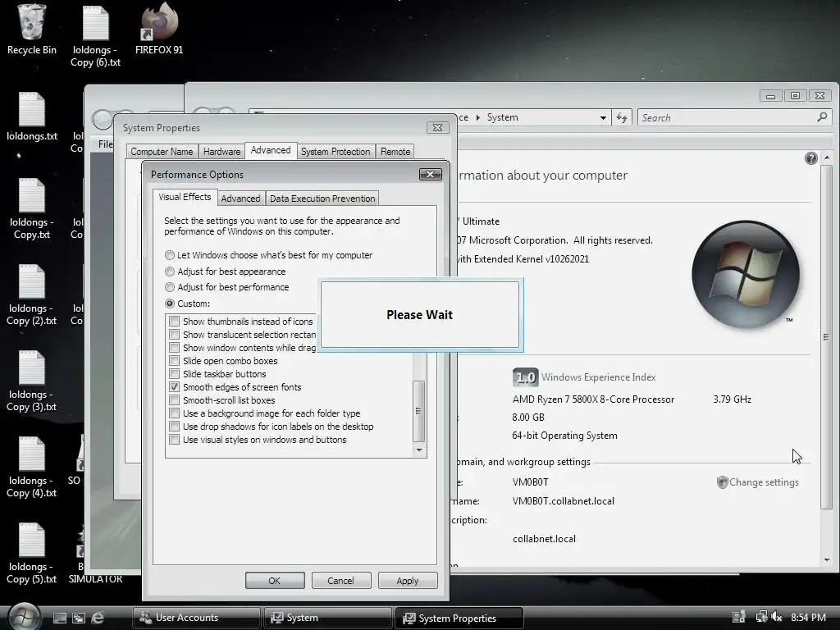Enable Show window contents while dragging

click(174, 348)
